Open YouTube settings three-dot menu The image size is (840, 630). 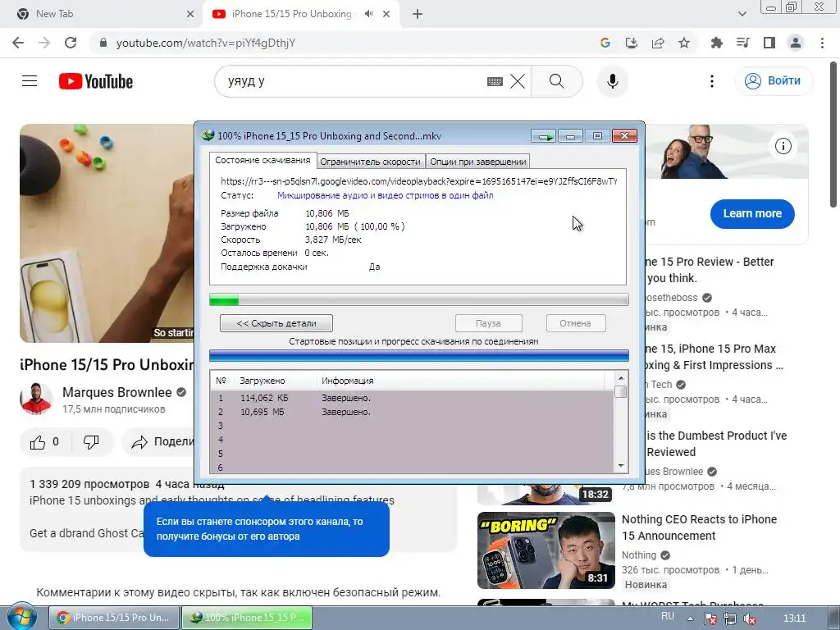711,81
